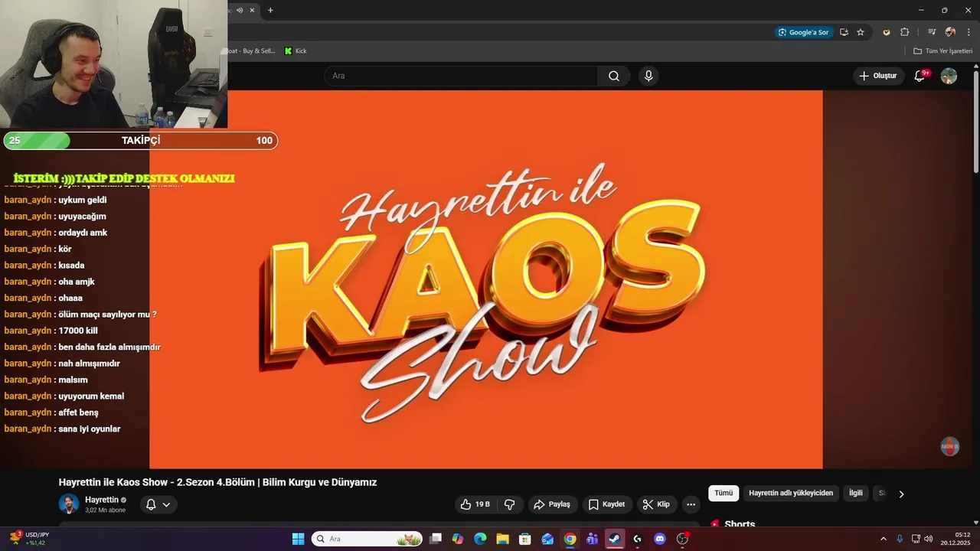
Task: Share the video via Paylaş
Action: point(552,504)
